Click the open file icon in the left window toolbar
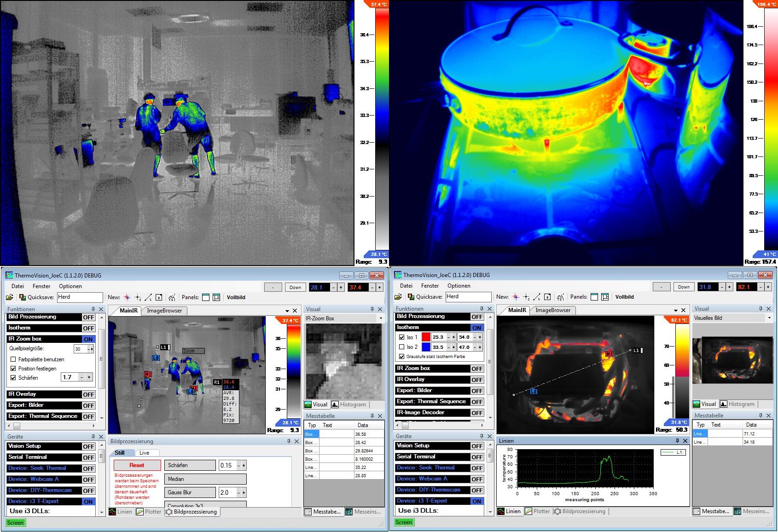Viewport: 778px width, 532px height. [9, 297]
